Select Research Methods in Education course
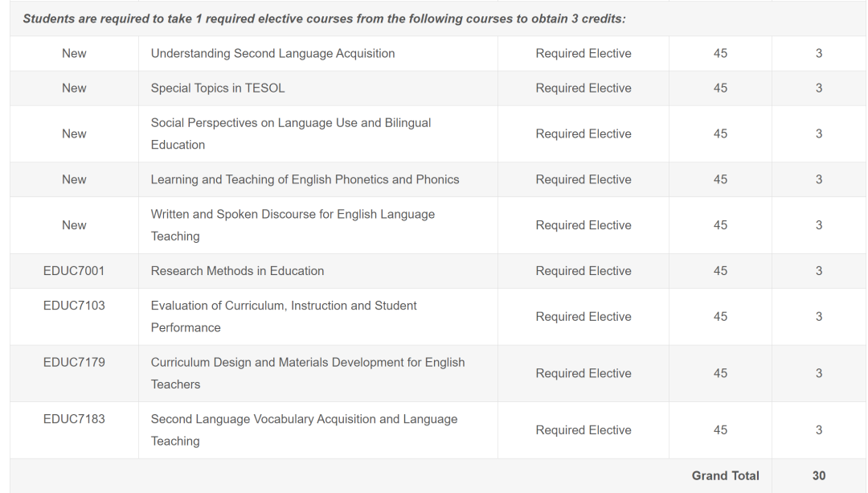The image size is (868, 493). pos(237,271)
